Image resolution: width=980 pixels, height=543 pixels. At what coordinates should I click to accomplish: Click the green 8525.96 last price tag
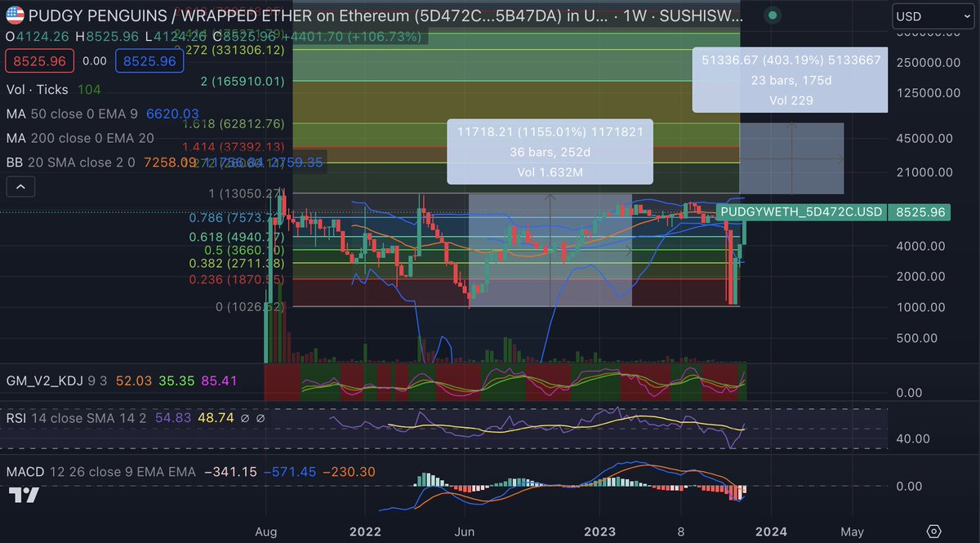click(921, 211)
